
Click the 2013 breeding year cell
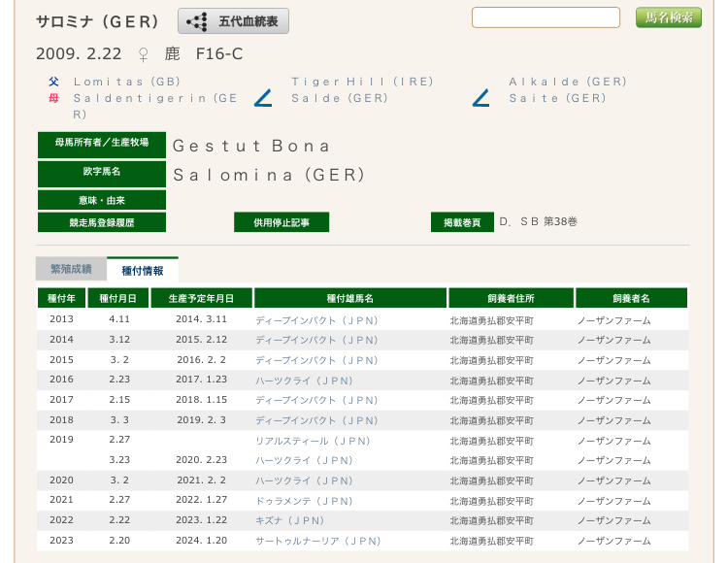61,319
